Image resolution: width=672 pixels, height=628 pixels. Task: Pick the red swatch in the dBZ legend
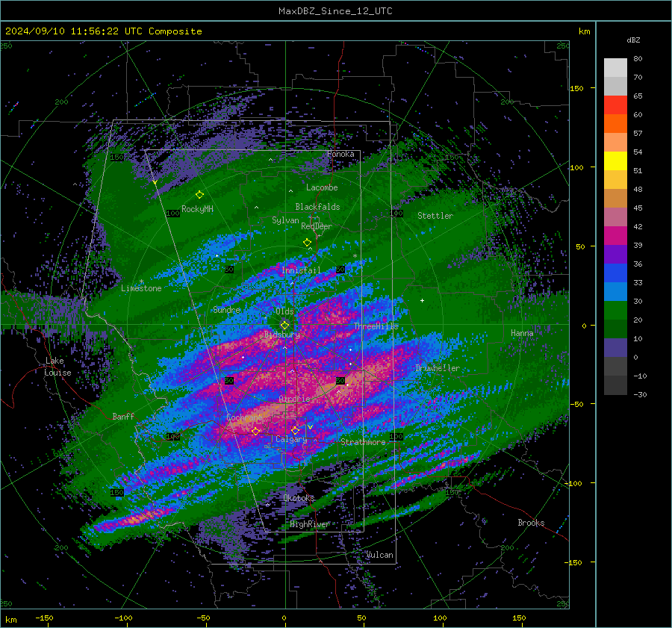[x=615, y=105]
